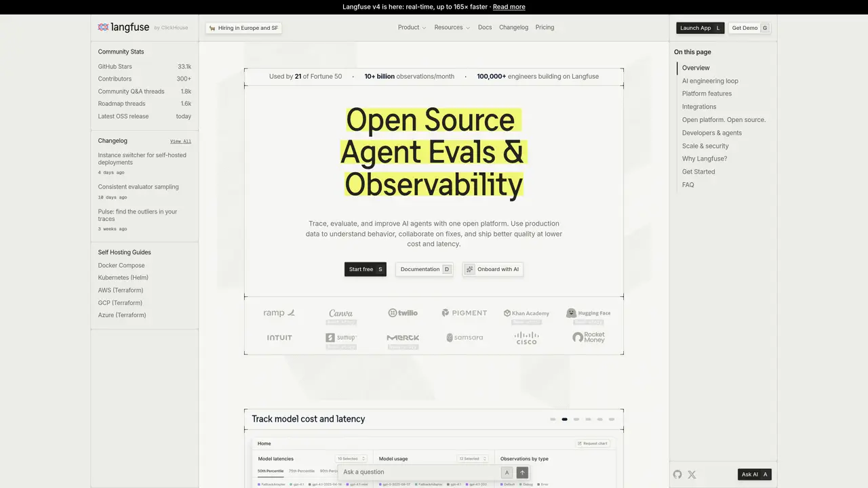
Task: Click the Canva customer logo
Action: [x=340, y=313]
